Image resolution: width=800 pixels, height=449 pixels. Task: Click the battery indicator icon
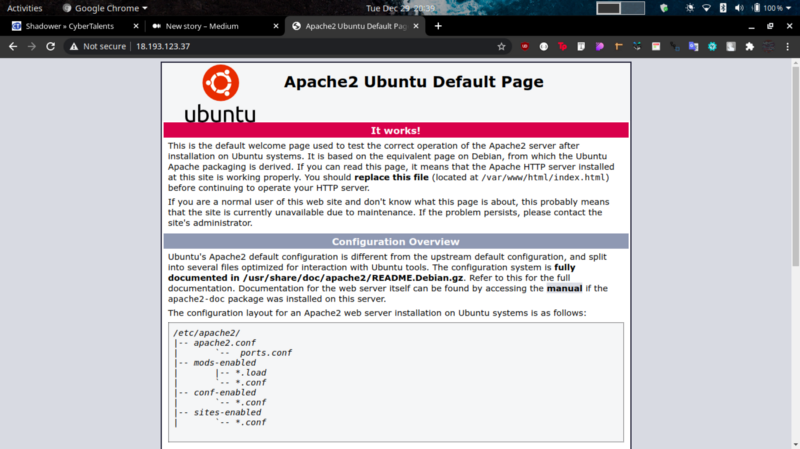[x=756, y=8]
